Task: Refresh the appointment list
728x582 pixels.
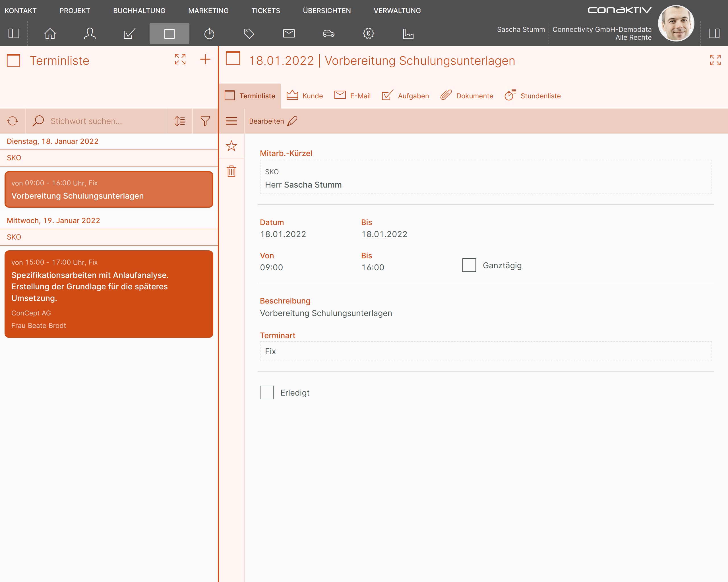Action: [x=13, y=121]
